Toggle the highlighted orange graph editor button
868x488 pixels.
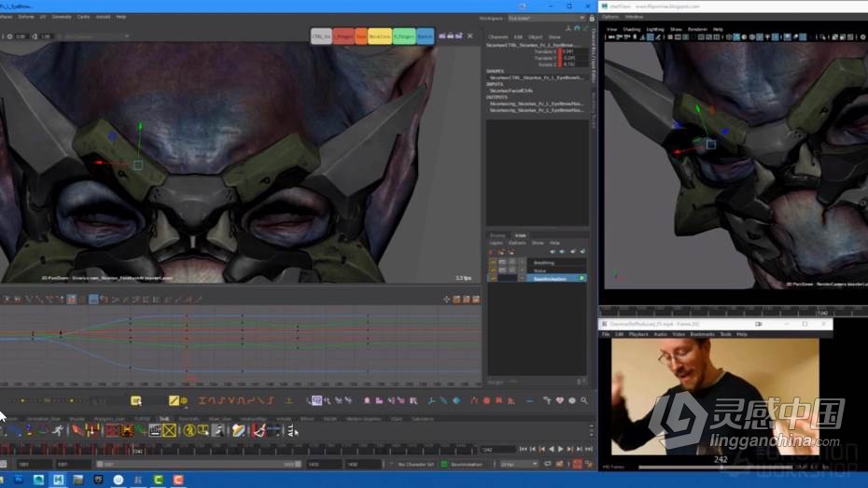tap(72, 300)
